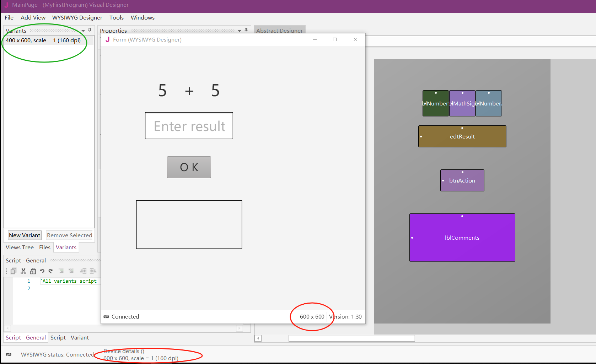
Task: Toggle the Variants panel pin icon
Action: (x=90, y=31)
